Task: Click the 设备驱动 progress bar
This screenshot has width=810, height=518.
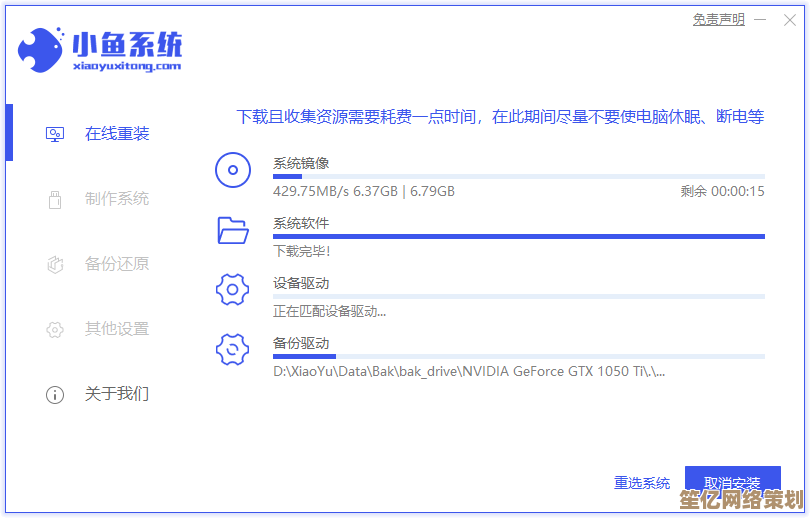Action: (x=518, y=297)
